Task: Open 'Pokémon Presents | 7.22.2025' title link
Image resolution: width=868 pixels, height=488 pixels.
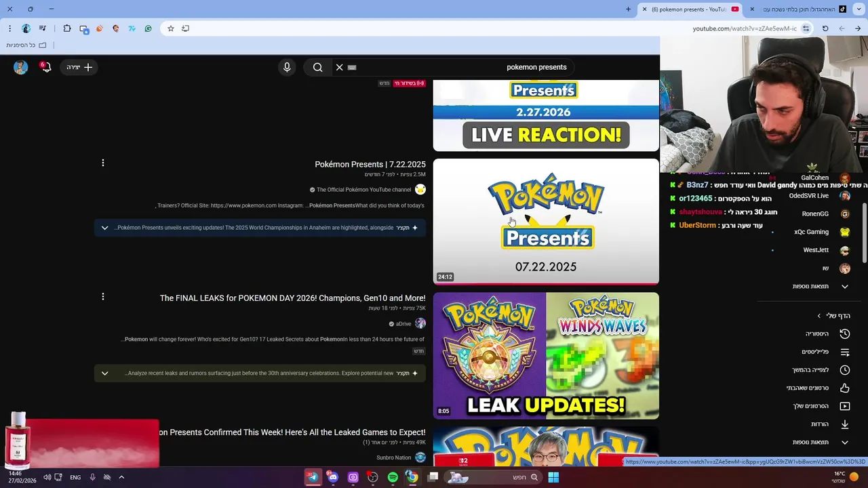Action: [370, 165]
